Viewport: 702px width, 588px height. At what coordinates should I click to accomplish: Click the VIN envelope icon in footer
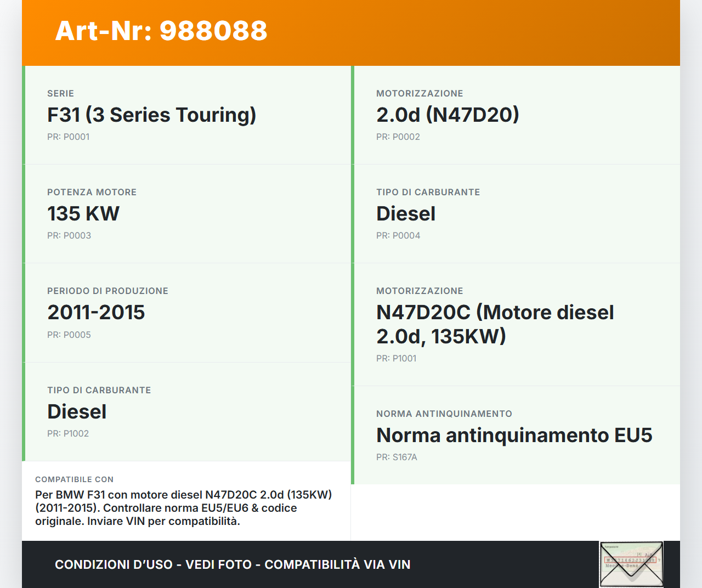pyautogui.click(x=631, y=564)
